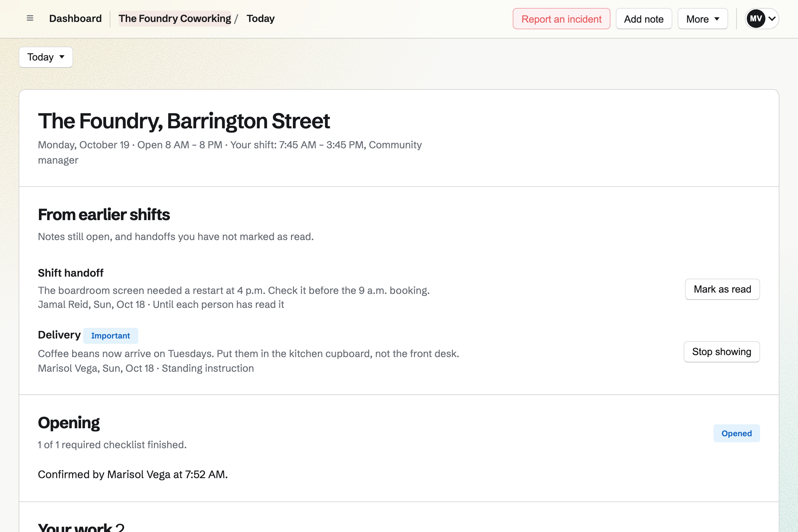
Task: Select the Delivery note title
Action: tap(60, 335)
